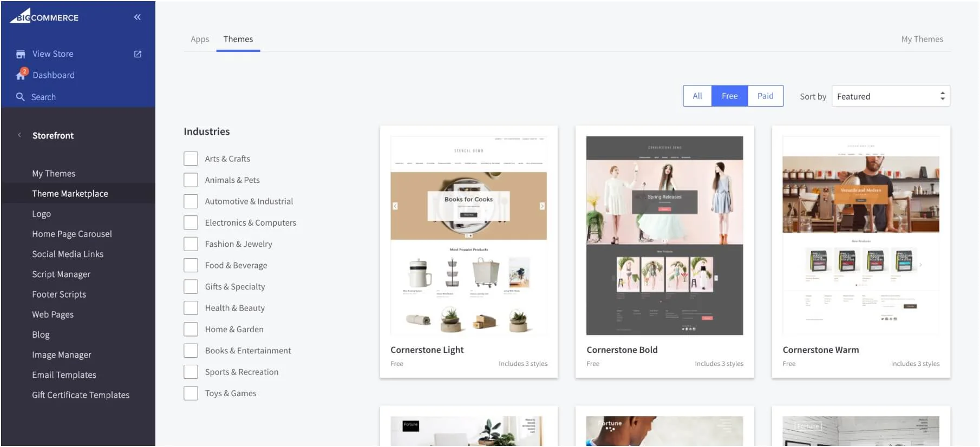Open Blog section
980x447 pixels.
point(41,334)
